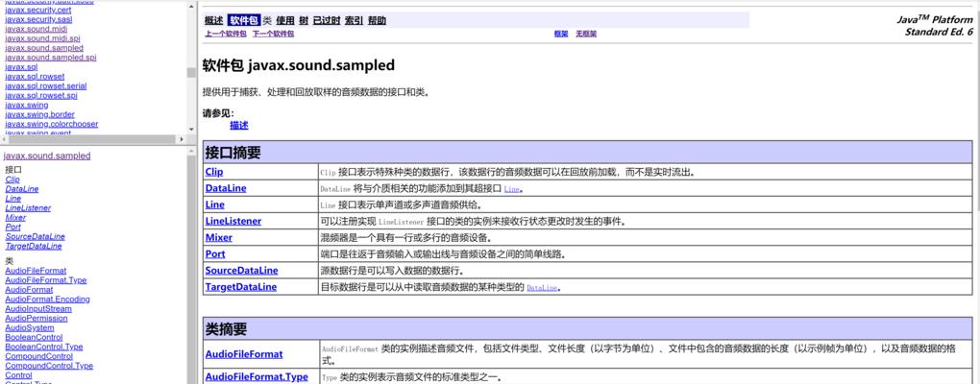Open the 使用 navigation tab
The width and height of the screenshot is (980, 384).
[x=285, y=20]
